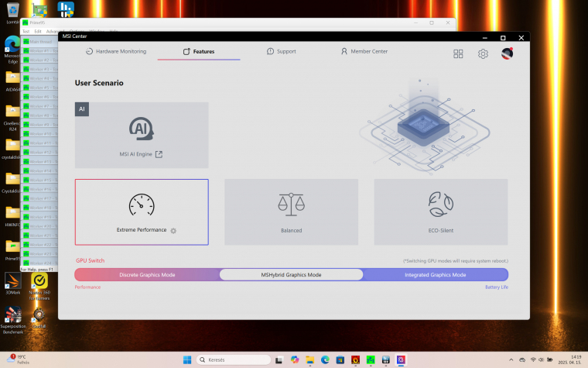
Task: Choose MSHybrid Graphics Mode
Action: point(292,275)
